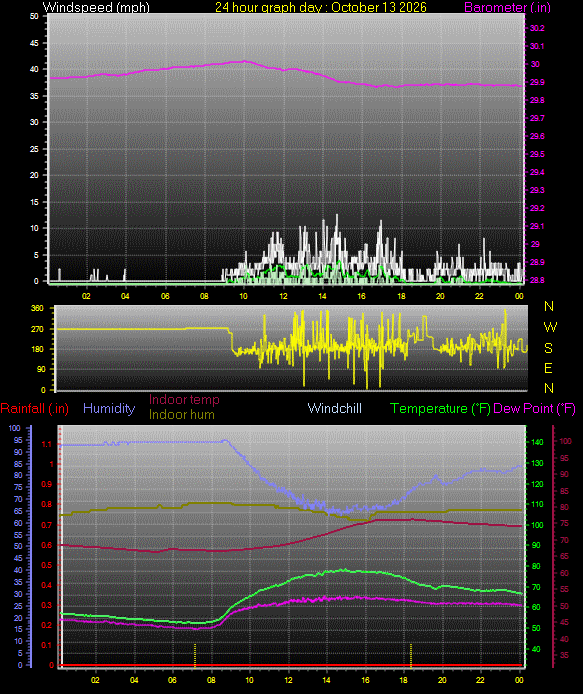Click the sunset yellow dotted marker near 18
The height and width of the screenshot is (694, 583).
point(411,655)
